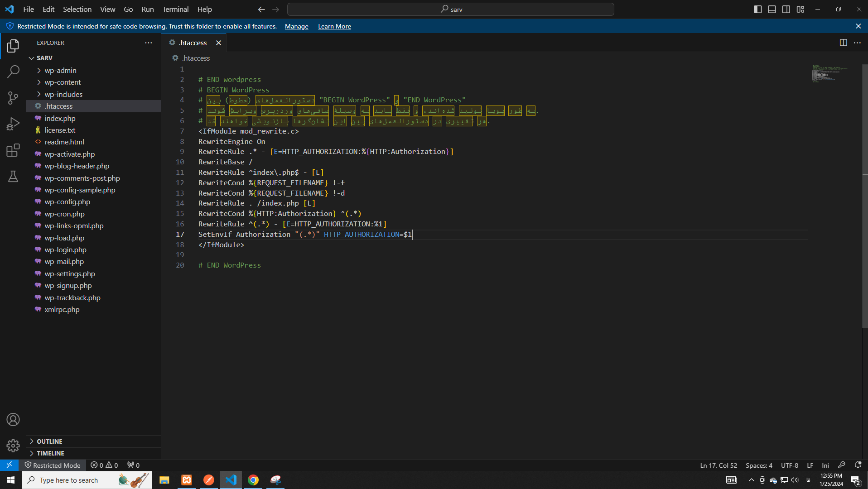Viewport: 868px width, 489px height.
Task: Open the Manage gear icon
Action: click(x=13, y=446)
